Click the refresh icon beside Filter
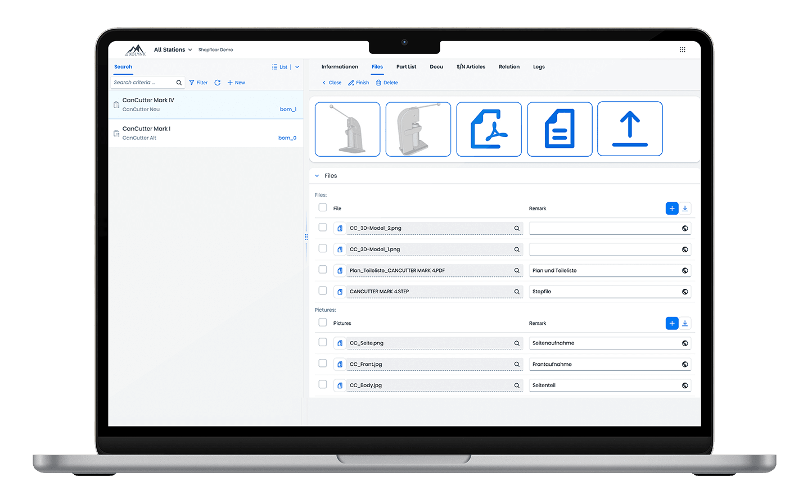 pos(217,83)
